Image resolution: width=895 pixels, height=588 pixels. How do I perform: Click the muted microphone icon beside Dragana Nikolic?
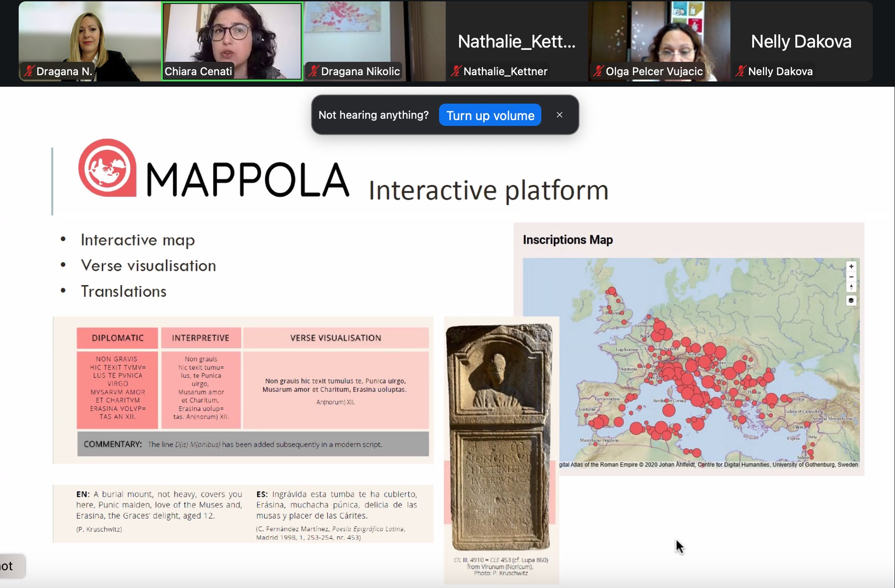(314, 71)
